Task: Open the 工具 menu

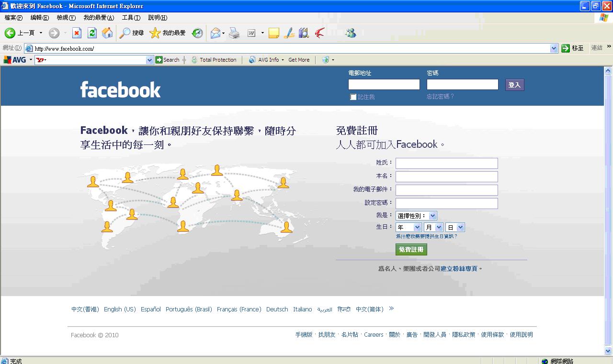Action: coord(131,17)
